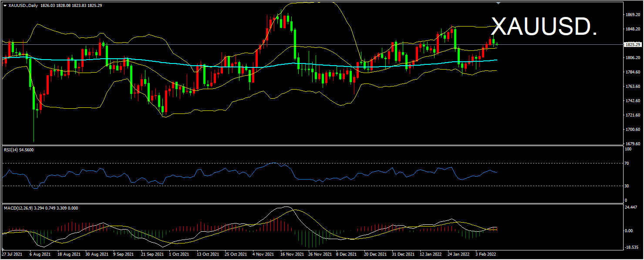Open the one-click trading arrow beside XAUUSD.,Daily
This screenshot has width=644, height=260.
[4, 5]
